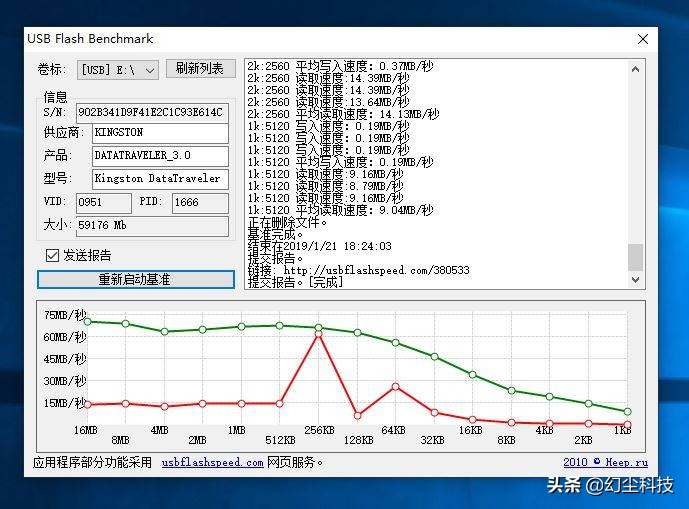Image resolution: width=689 pixels, height=509 pixels.
Task: Open the usbflashspeed.com link at bottom
Action: (213, 462)
